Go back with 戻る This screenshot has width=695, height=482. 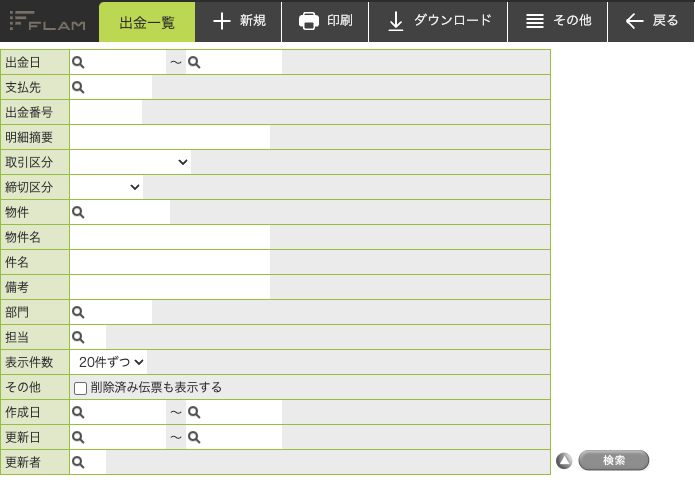click(651, 21)
